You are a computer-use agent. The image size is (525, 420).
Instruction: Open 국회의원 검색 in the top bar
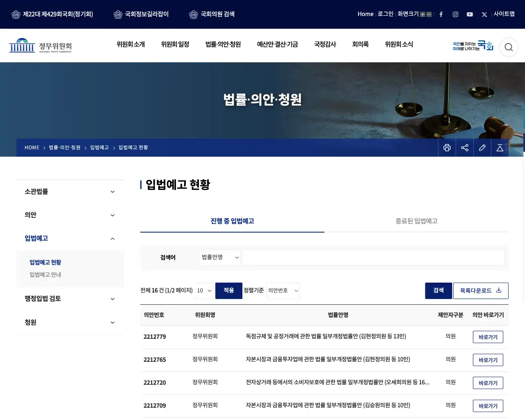212,14
